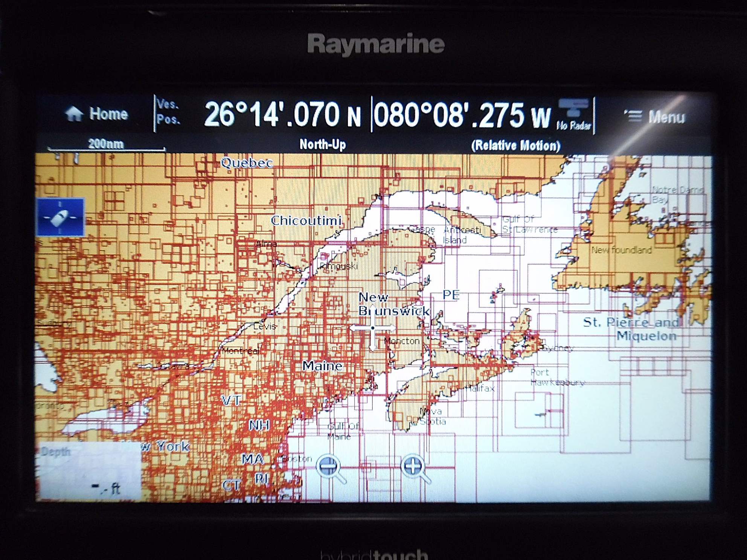The image size is (747, 560).
Task: Tap the Port Hawkesbury label
Action: tap(558, 377)
